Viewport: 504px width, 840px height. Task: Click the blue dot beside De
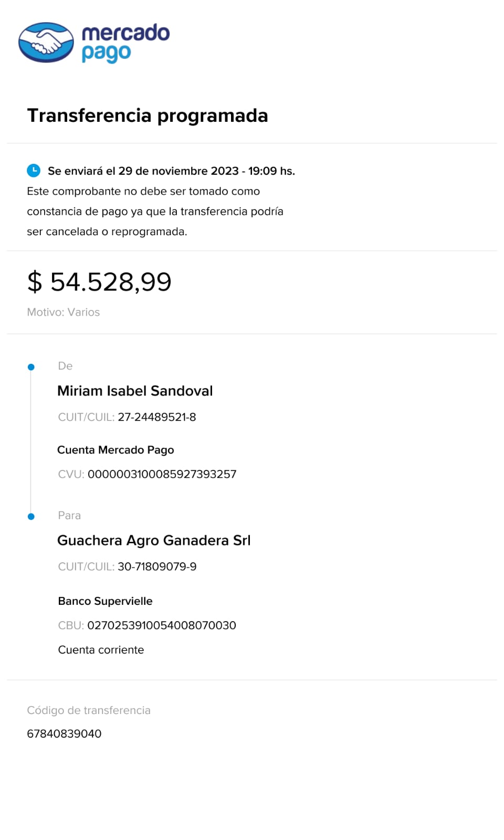click(31, 367)
